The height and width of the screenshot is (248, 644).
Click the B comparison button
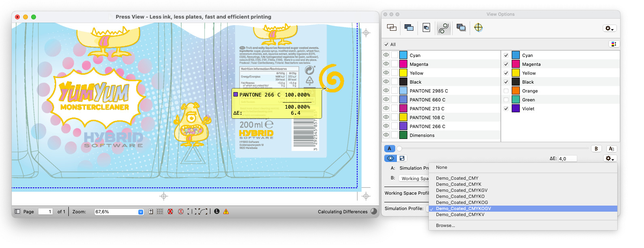pyautogui.click(x=596, y=149)
